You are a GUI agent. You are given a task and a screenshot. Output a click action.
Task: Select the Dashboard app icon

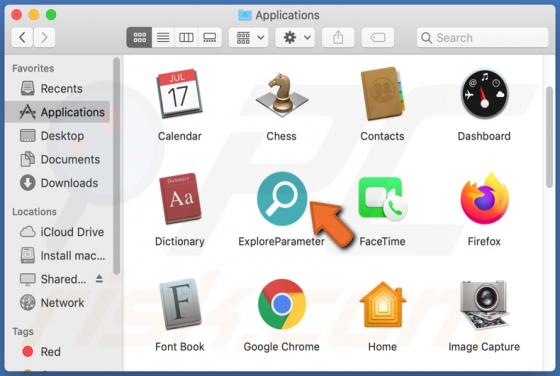tap(484, 94)
